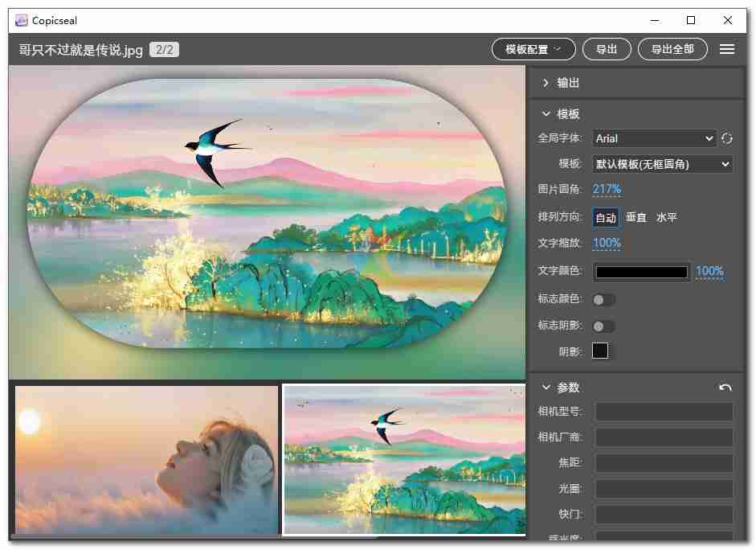The image size is (756, 550).
Task: Select 垂直 arrangement direction
Action: click(636, 217)
